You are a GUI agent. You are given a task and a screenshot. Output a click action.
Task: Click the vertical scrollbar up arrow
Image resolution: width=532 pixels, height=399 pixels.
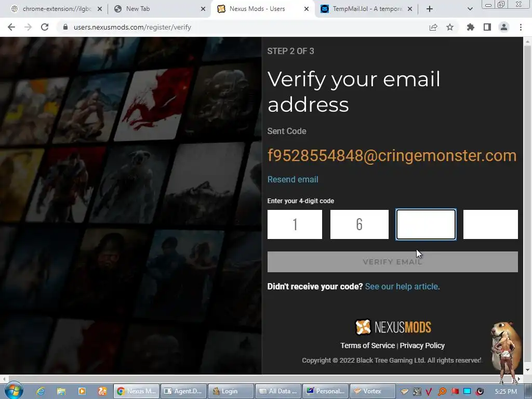[x=527, y=42]
